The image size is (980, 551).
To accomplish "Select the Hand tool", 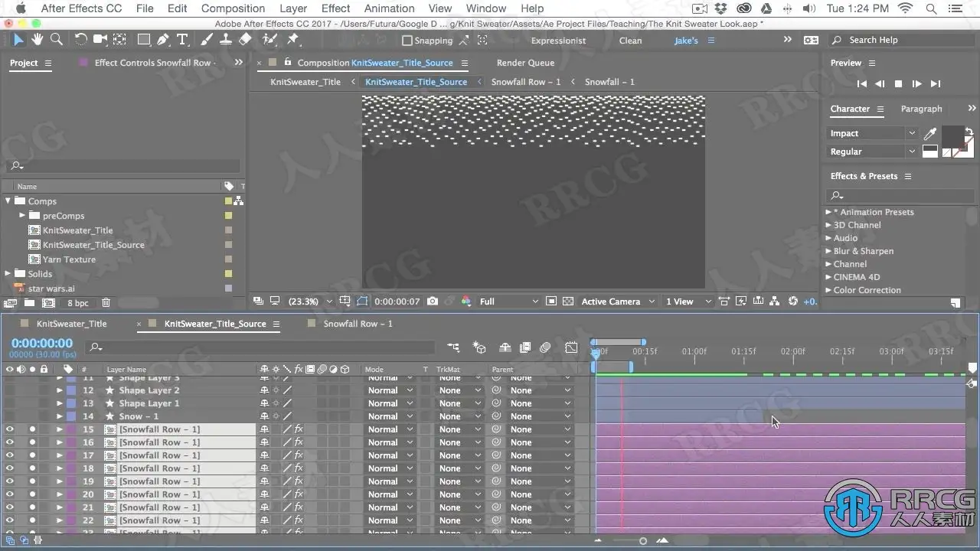I will point(37,40).
